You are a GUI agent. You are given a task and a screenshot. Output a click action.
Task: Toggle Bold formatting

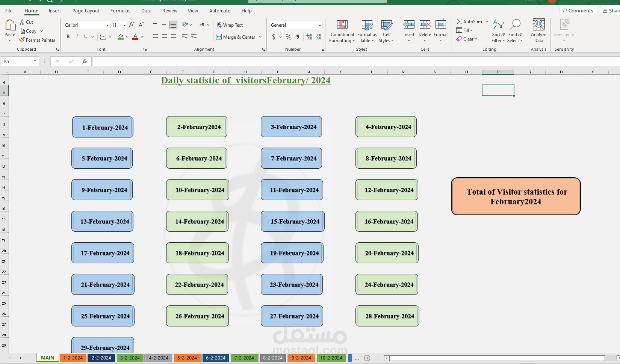click(68, 37)
